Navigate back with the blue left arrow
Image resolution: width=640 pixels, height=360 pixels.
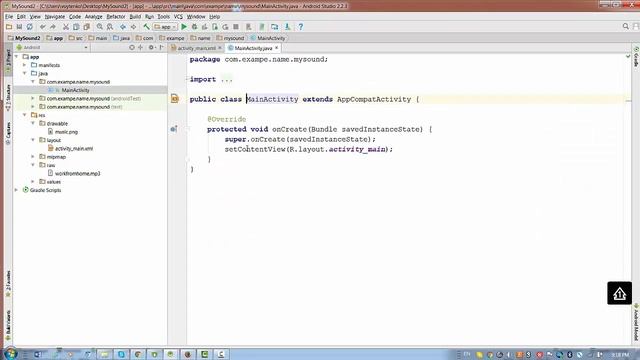pos(123,27)
